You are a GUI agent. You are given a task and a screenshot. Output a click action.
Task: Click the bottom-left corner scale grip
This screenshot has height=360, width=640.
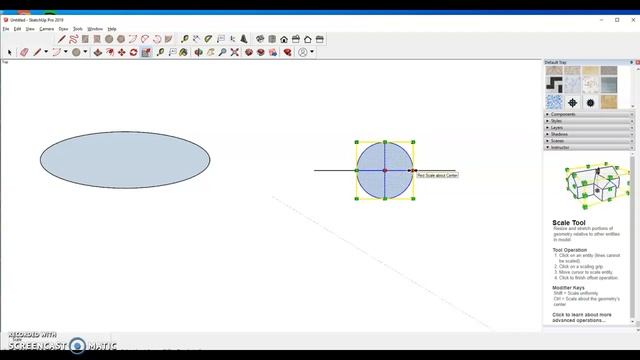tap(356, 199)
